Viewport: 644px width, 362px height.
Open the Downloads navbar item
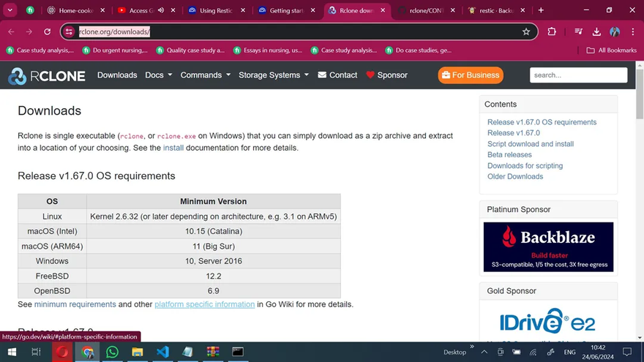117,75
